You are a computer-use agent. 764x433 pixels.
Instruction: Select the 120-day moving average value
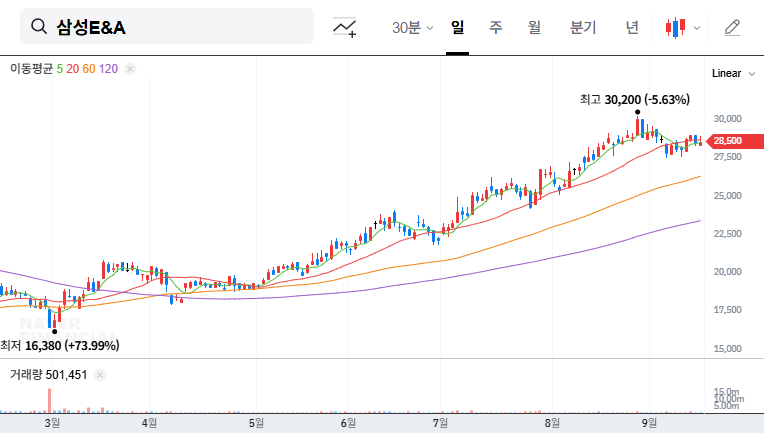tap(108, 69)
